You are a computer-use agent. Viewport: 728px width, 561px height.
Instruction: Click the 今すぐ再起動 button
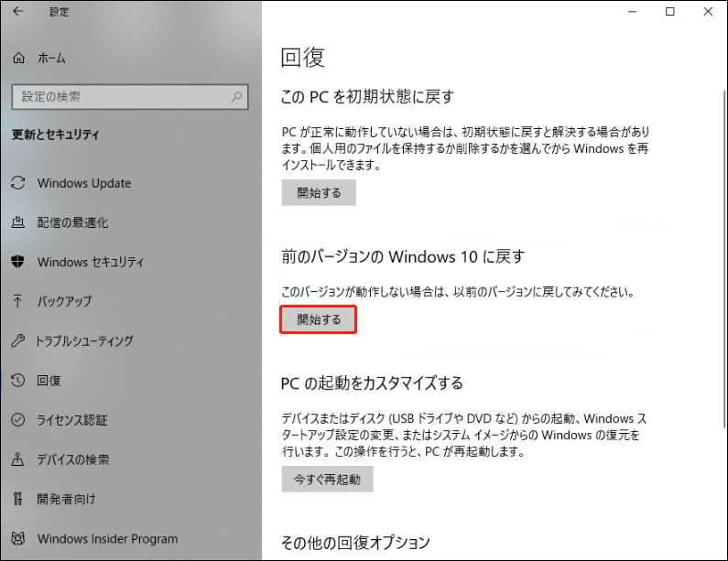pos(327,480)
